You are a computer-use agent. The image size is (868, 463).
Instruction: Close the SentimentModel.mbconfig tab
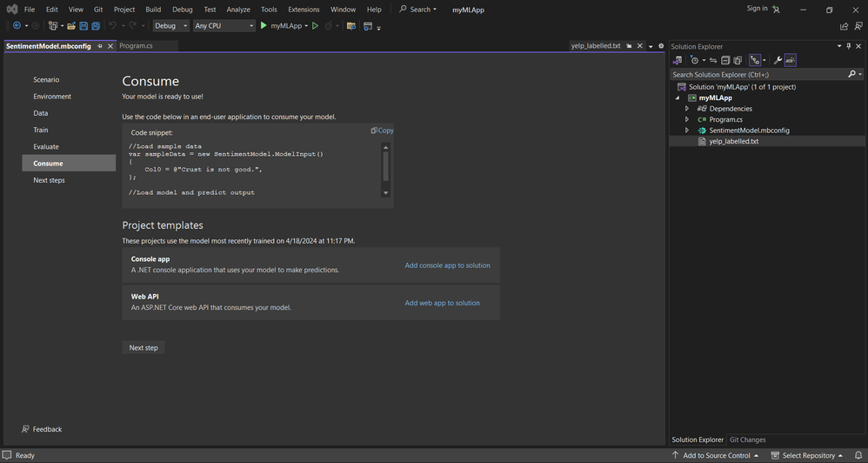click(110, 46)
